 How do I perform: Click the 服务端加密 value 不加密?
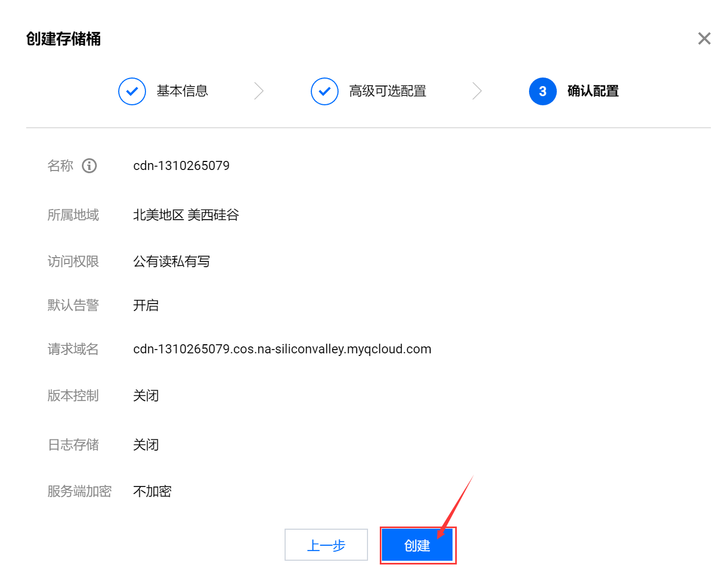click(152, 491)
